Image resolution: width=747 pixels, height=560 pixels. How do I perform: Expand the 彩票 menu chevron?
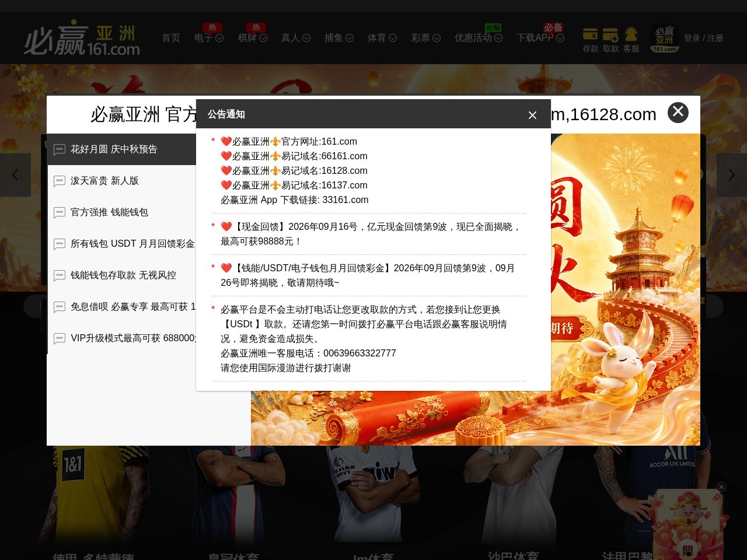point(437,38)
